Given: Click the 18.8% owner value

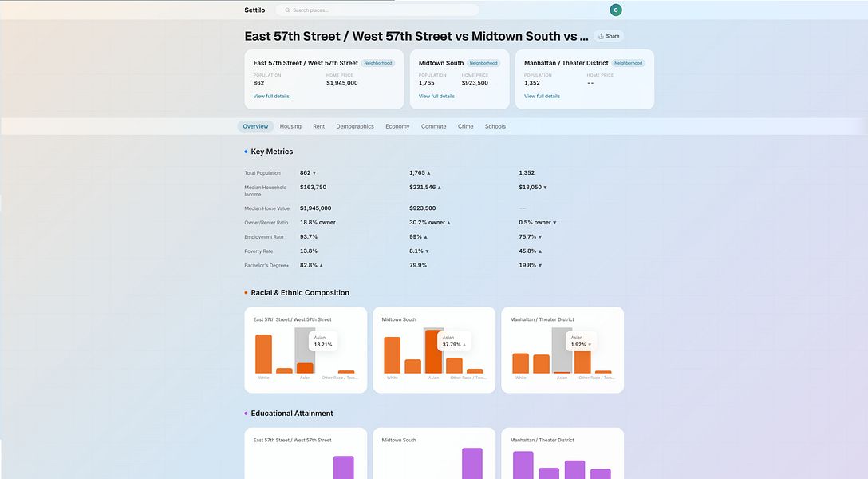Looking at the screenshot, I should (x=318, y=223).
